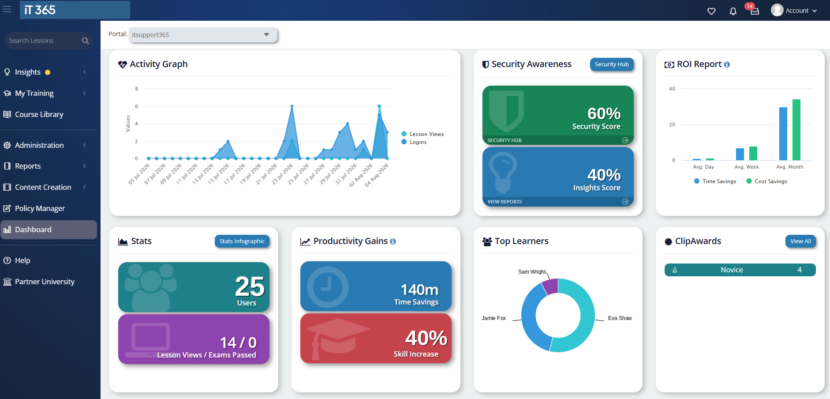Click the arrow icon on View Reports card
This screenshot has height=399, width=830.
coord(625,202)
